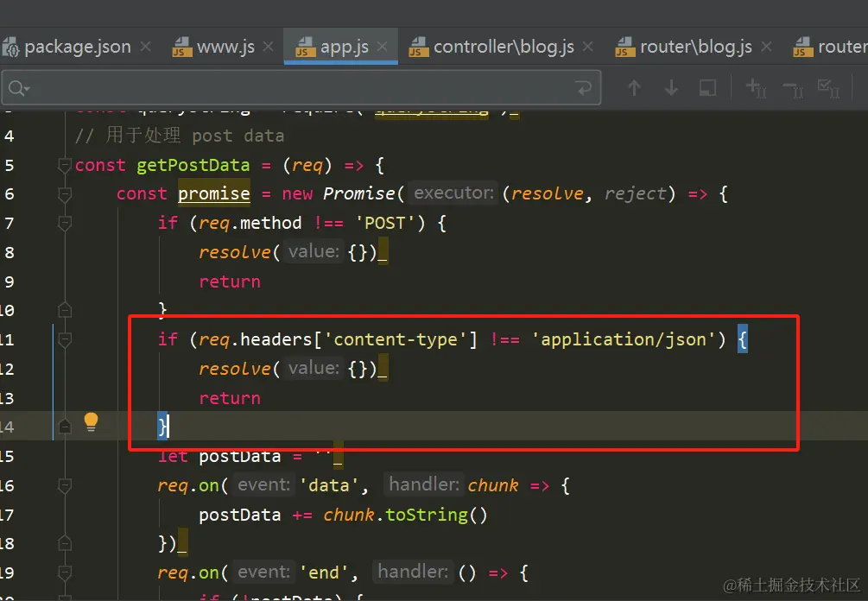Go to next occurrence with down arrow
This screenshot has height=601, width=868.
click(x=671, y=87)
